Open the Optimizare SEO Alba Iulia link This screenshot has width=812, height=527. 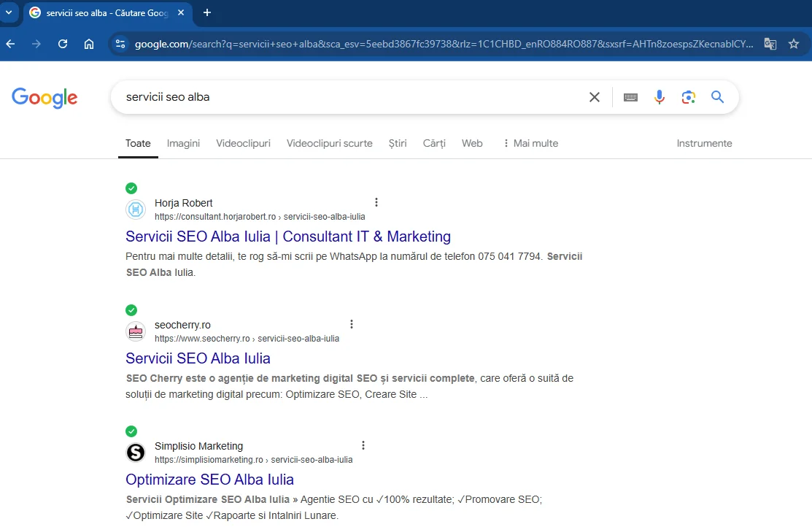tap(209, 480)
